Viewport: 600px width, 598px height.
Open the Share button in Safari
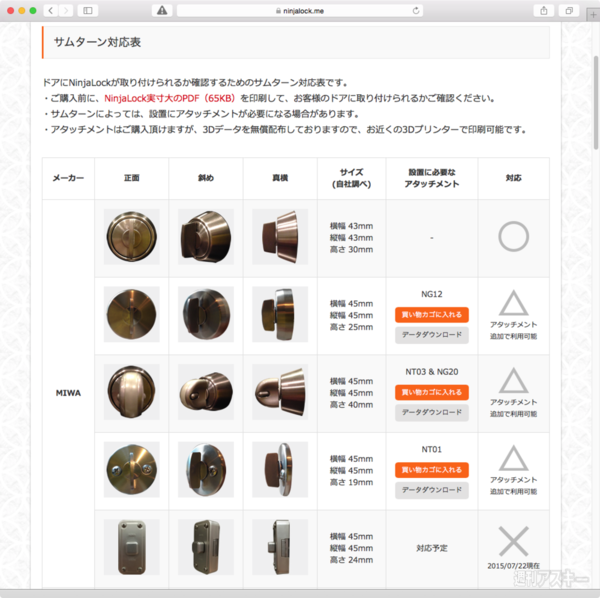(x=544, y=11)
